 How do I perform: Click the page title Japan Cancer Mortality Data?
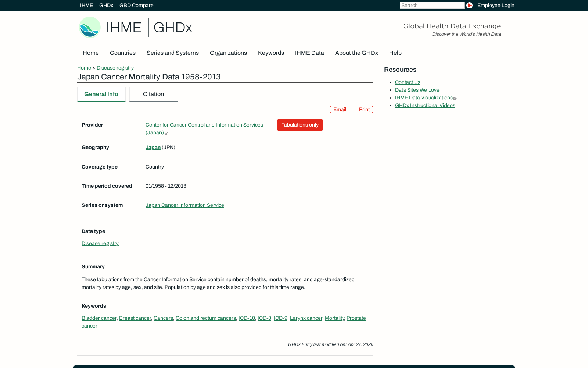pos(149,77)
